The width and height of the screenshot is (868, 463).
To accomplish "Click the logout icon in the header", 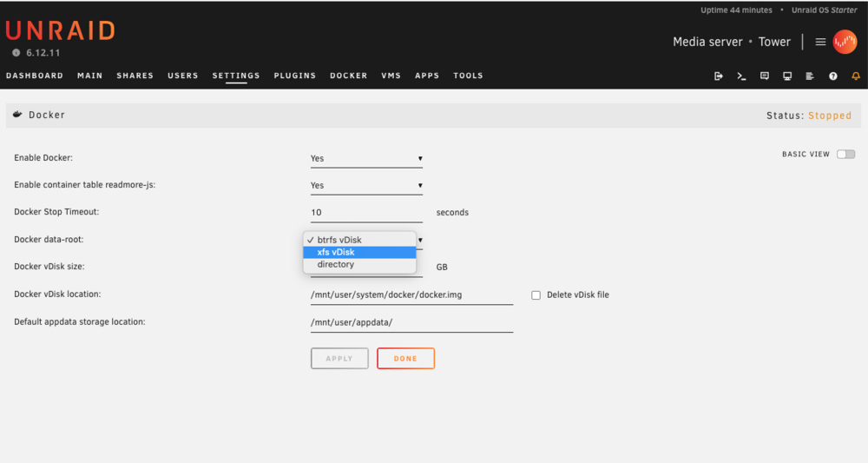I will 719,76.
